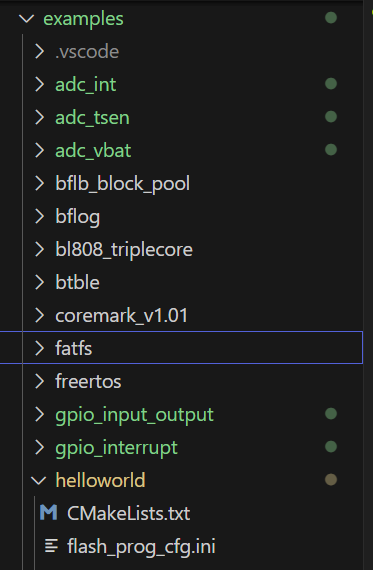Click the CMake icon beside CMakeLists.txt
Viewport: 373px width, 570px height.
click(48, 513)
